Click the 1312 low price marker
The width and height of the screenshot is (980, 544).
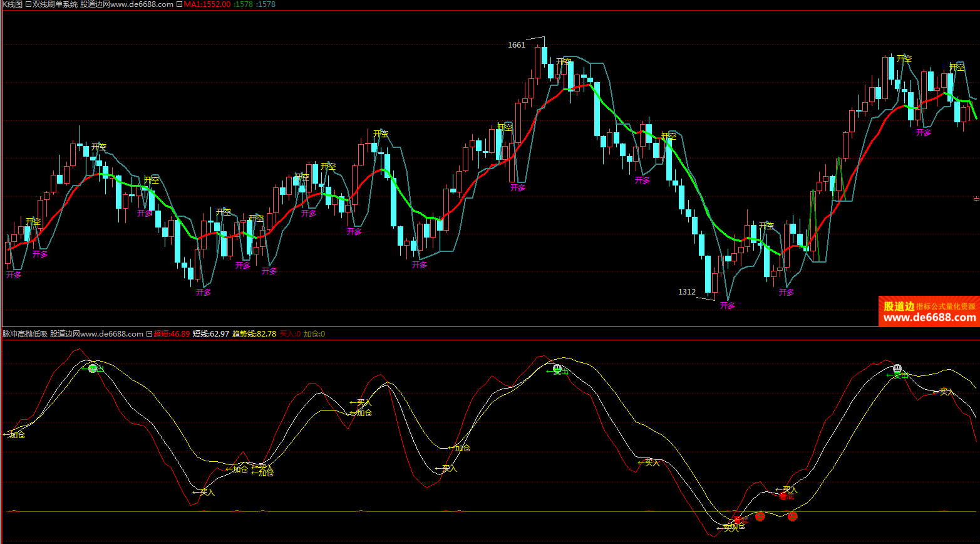click(x=687, y=292)
